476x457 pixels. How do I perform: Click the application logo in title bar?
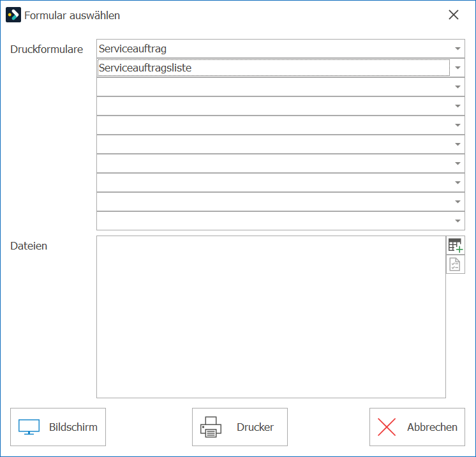(13, 15)
